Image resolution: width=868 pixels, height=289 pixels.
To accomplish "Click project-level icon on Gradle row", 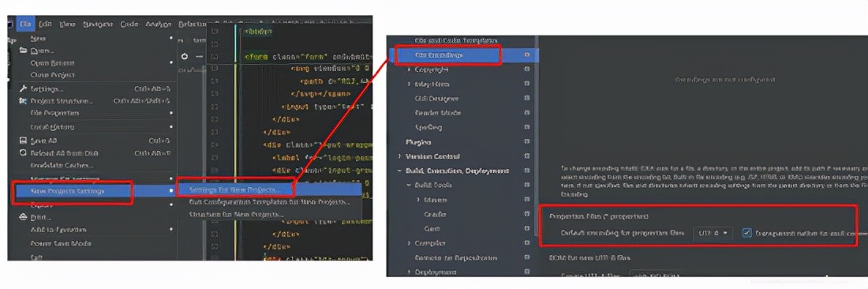I will tap(527, 214).
